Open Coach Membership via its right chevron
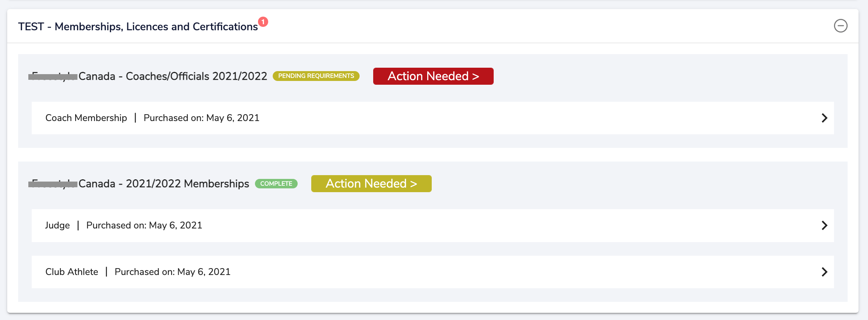The image size is (868, 320). 824,118
